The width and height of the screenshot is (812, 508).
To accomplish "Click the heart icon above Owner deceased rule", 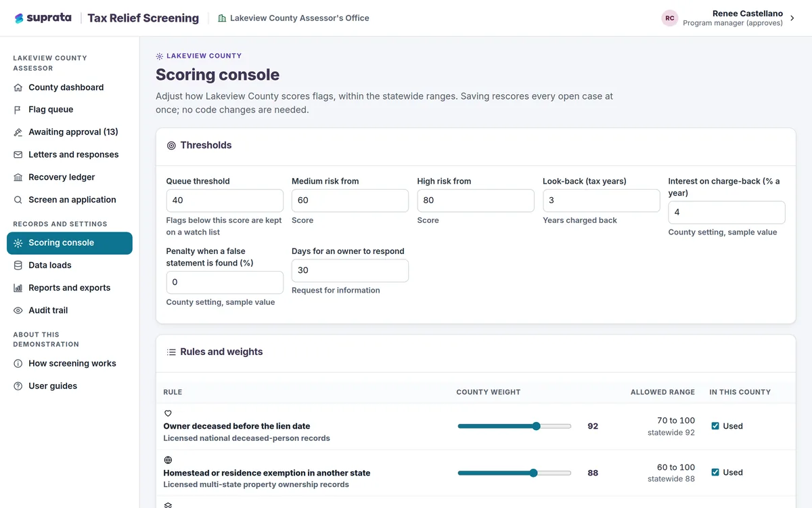I will coord(168,413).
